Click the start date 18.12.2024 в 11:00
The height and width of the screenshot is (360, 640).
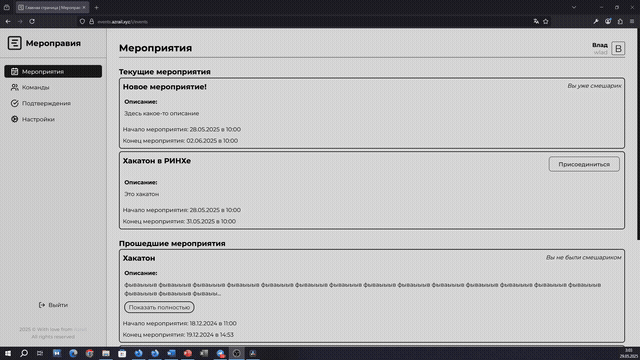tap(213, 323)
